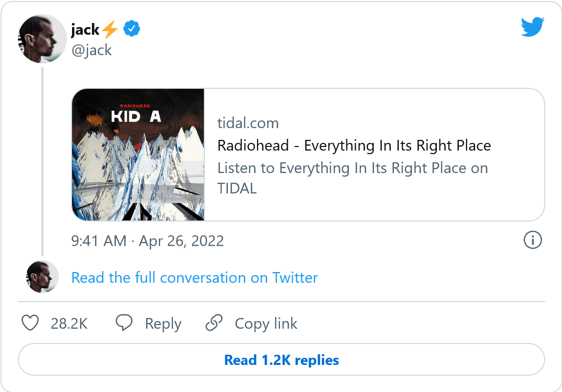562x392 pixels.
Task: Click the blue verified badge
Action: (132, 30)
